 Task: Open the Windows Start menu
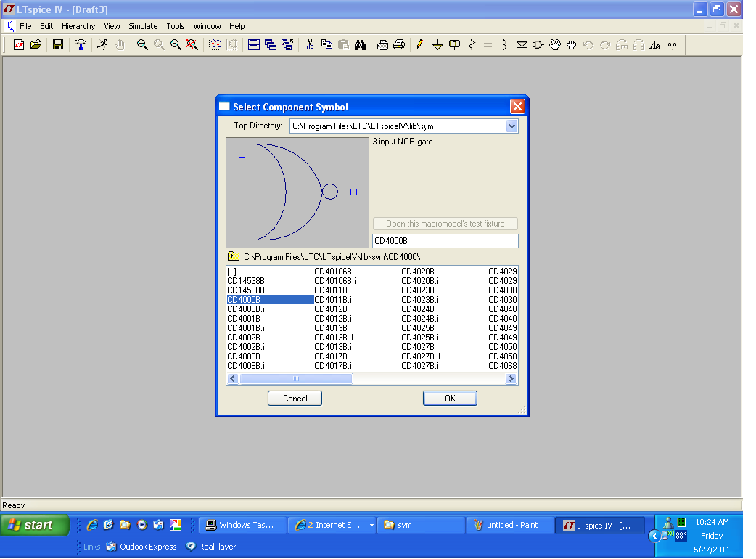pyautogui.click(x=36, y=525)
